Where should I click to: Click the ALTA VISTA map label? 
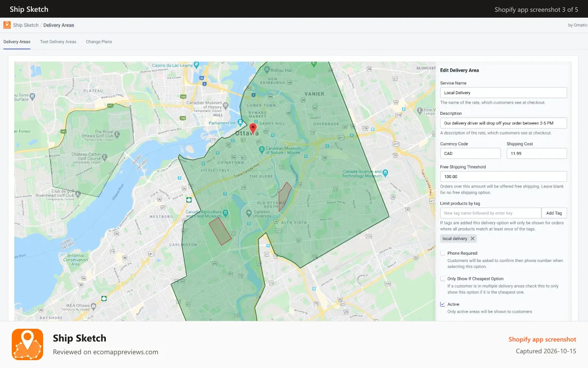[293, 222]
